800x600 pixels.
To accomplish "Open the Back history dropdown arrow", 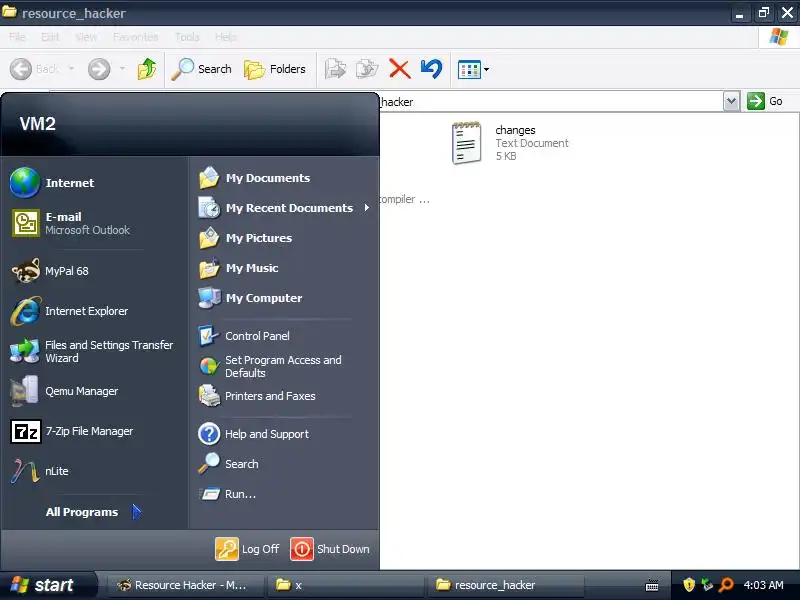I will pyautogui.click(x=71, y=69).
